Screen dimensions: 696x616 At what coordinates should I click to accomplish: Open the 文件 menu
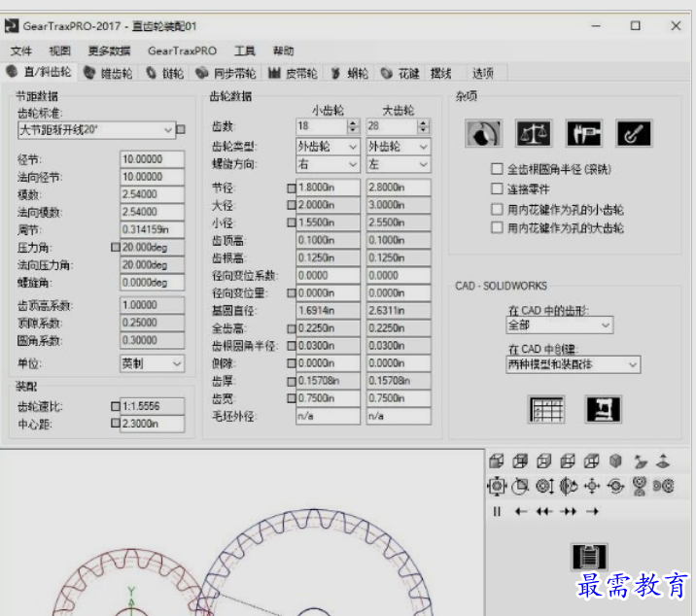coord(20,51)
